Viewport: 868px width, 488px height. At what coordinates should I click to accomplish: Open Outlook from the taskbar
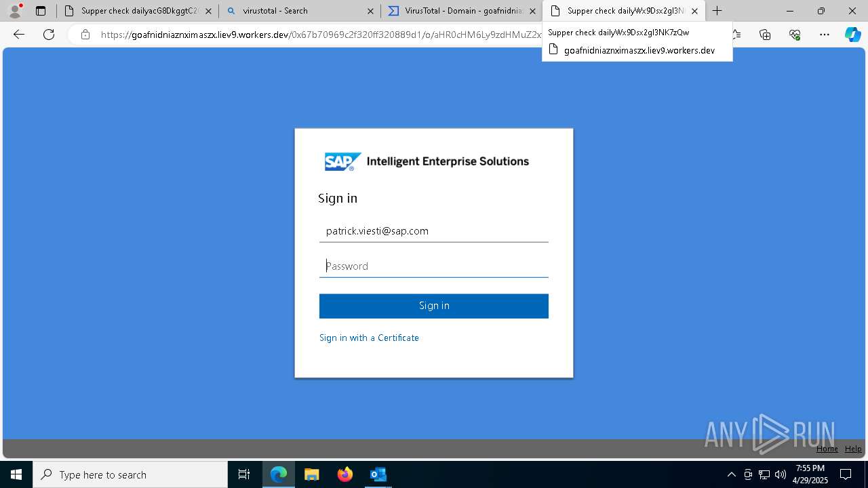[378, 474]
